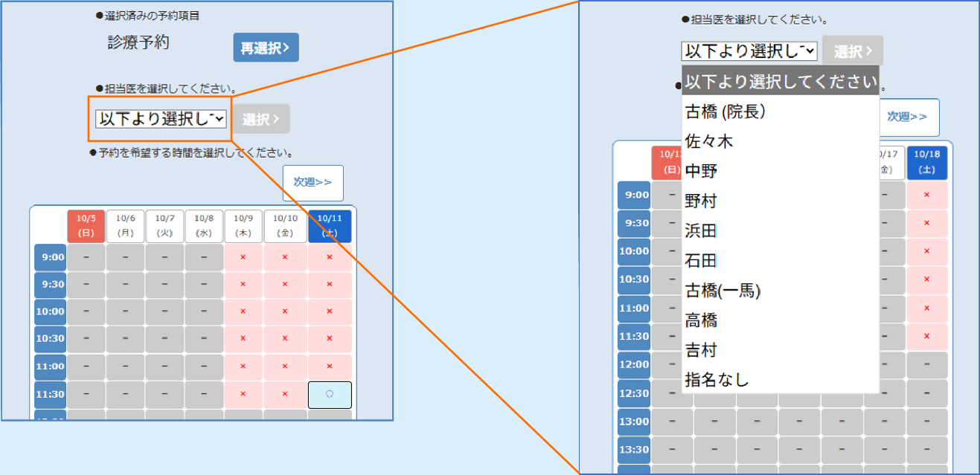
Task: Select 石田 from the doctor list
Action: coord(701,260)
